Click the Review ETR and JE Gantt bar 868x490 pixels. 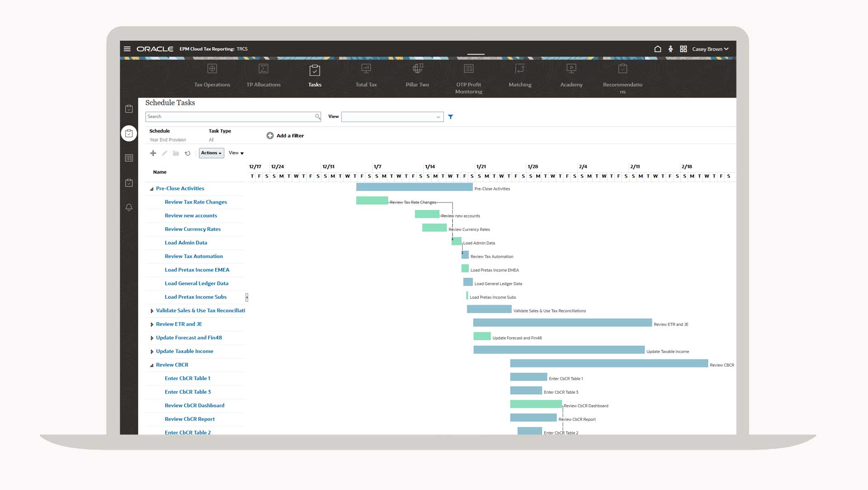point(562,323)
